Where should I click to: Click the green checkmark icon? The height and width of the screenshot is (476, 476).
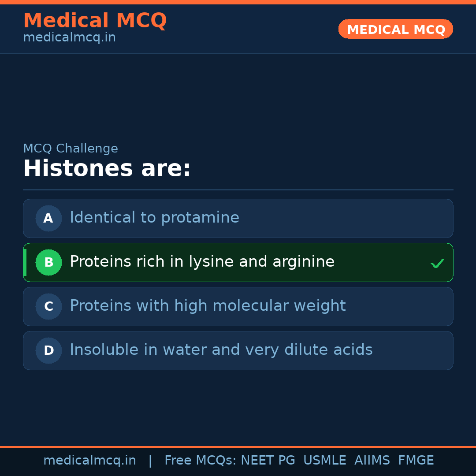(437, 263)
